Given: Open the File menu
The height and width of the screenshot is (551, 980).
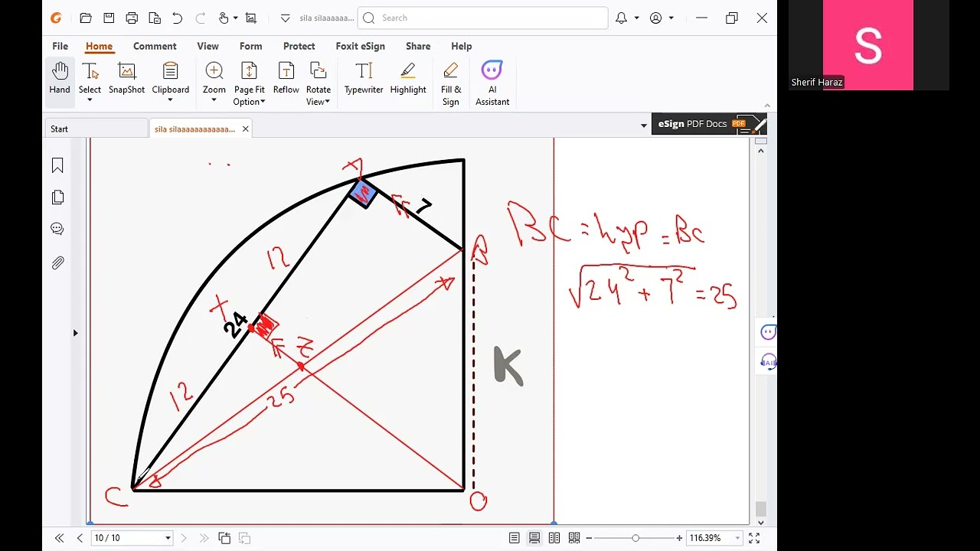Looking at the screenshot, I should [x=60, y=46].
